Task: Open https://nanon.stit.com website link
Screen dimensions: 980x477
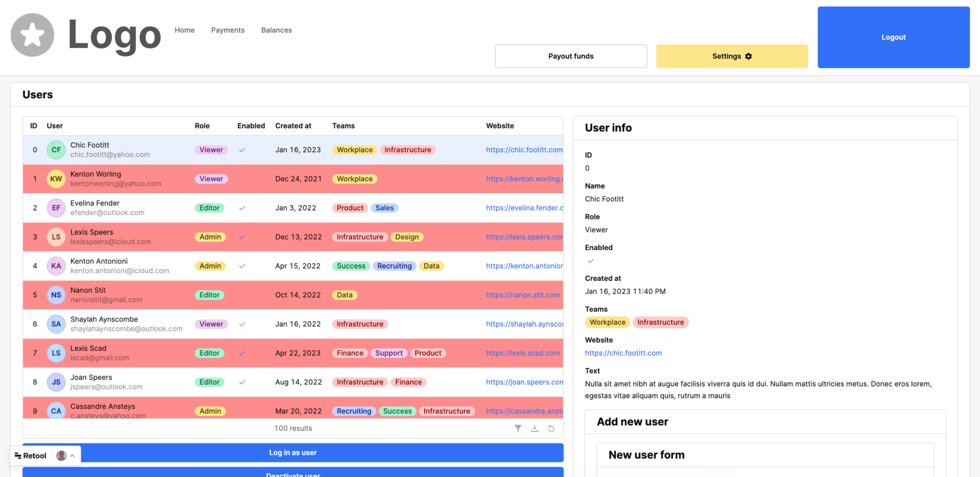Action: pos(523,295)
